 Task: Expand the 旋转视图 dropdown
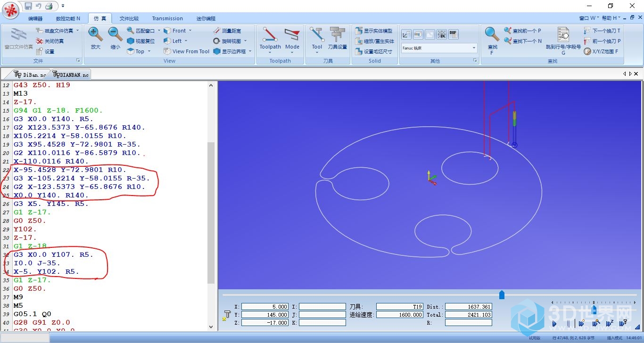click(245, 41)
